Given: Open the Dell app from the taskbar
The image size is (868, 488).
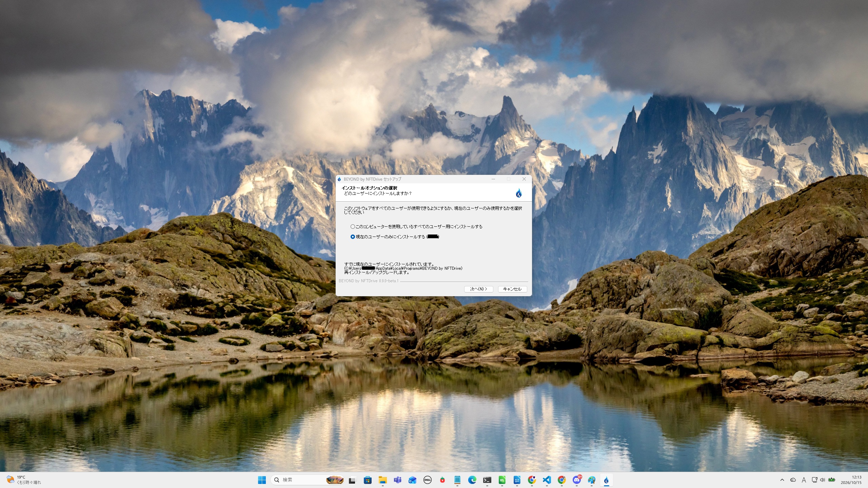Looking at the screenshot, I should [428, 480].
